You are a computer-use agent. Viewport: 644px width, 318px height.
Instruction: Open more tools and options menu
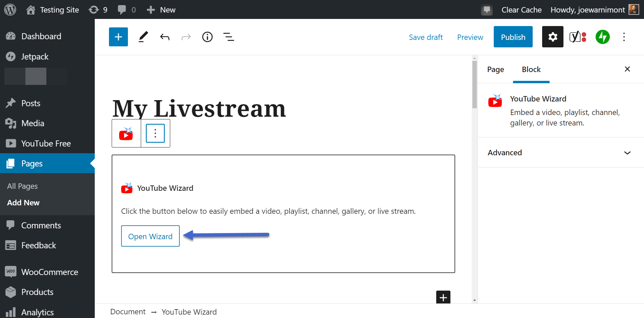point(624,37)
